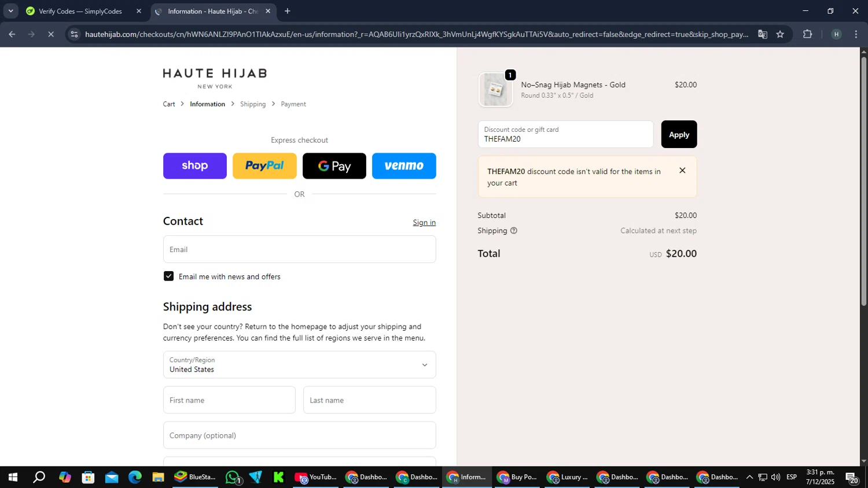Bookmark this page with the star

point(780,34)
